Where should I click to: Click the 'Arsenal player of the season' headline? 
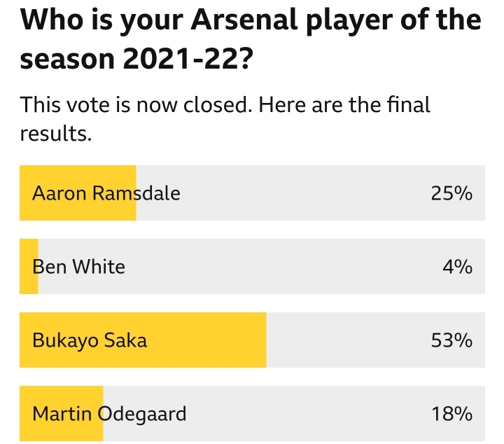point(251,39)
